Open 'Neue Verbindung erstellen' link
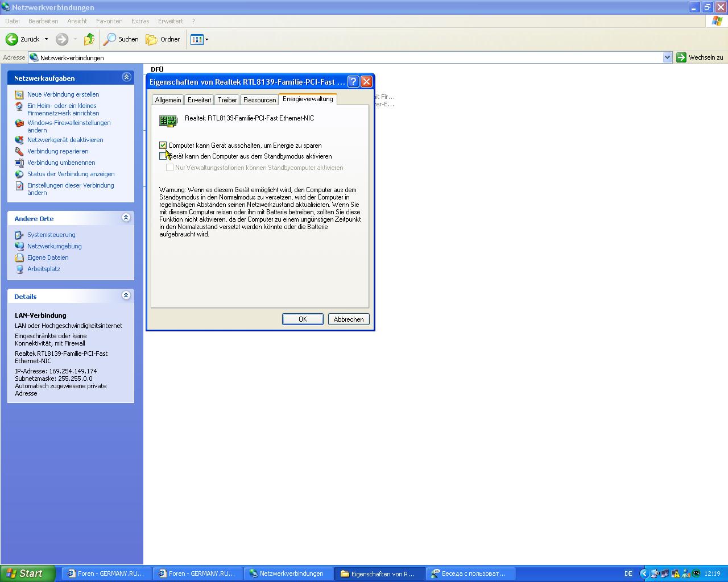The width and height of the screenshot is (728, 582). [x=63, y=95]
